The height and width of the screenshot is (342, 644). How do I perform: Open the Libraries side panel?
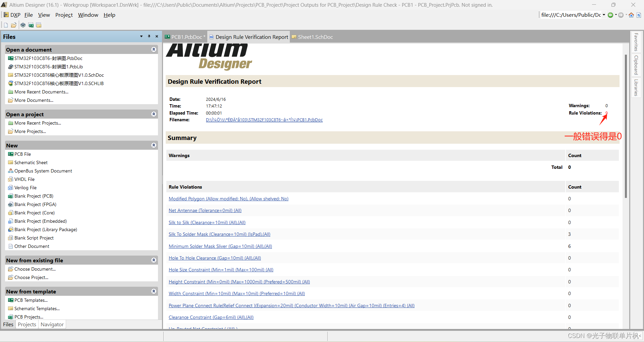636,87
